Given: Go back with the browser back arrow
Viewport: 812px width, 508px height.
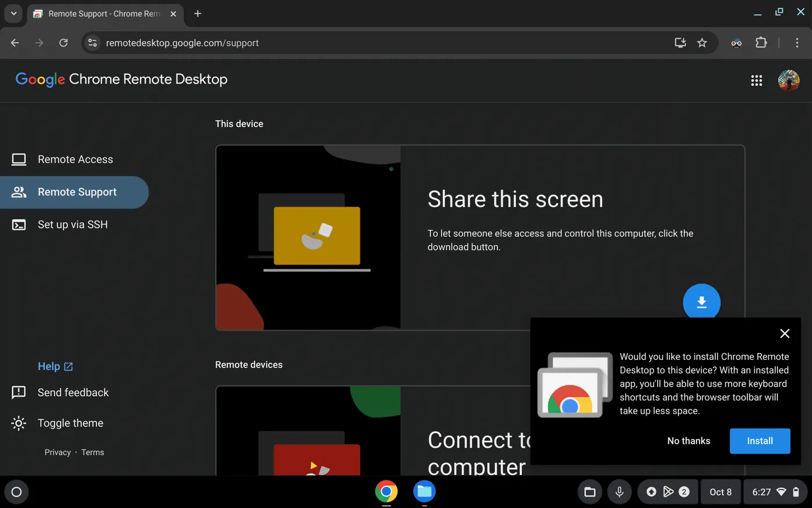Looking at the screenshot, I should click(15, 42).
